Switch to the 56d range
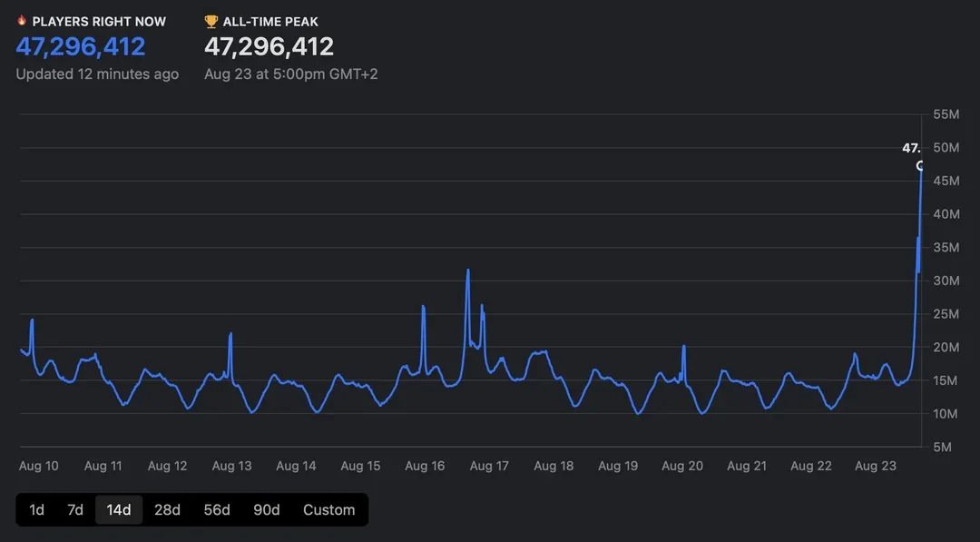This screenshot has height=542, width=980. pyautogui.click(x=217, y=509)
